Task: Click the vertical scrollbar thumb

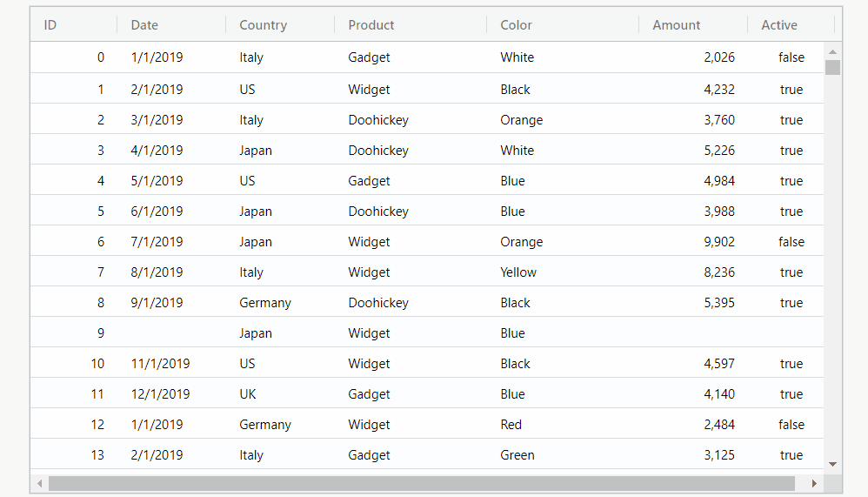Action: tap(832, 68)
